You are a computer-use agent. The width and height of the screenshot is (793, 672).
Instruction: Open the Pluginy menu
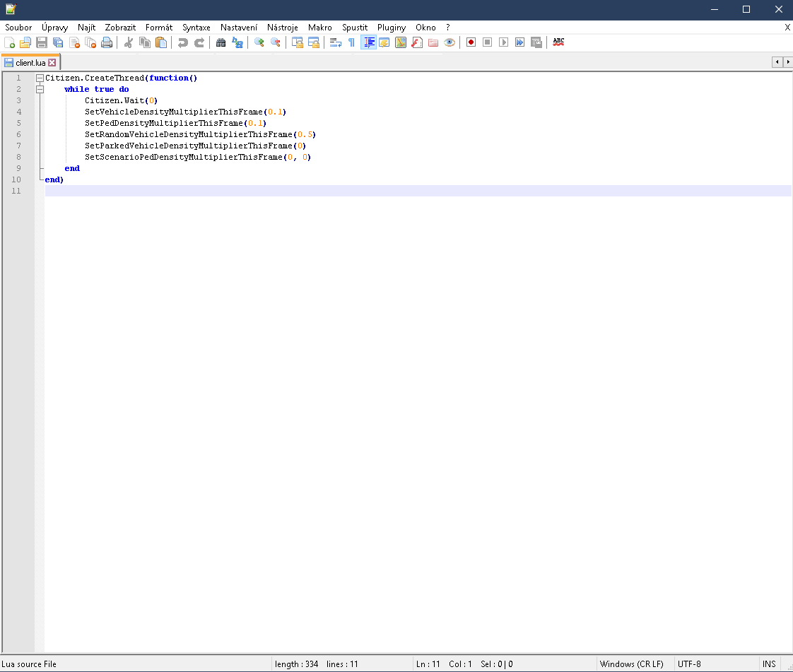coord(391,28)
